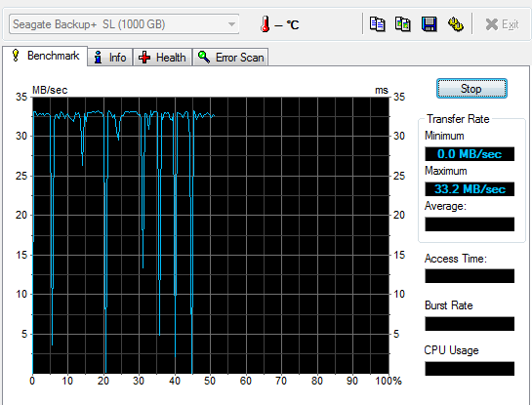
Task: Click the empty Access Time result box
Action: coord(470,276)
